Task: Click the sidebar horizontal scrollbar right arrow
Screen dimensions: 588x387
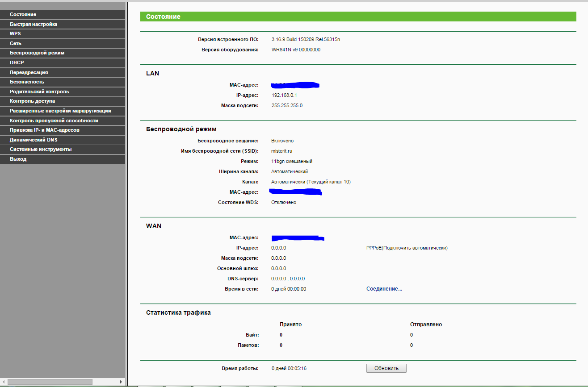Action: pyautogui.click(x=121, y=382)
